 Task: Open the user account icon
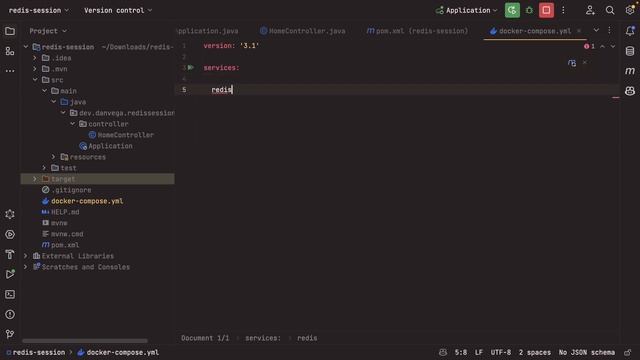[590, 10]
